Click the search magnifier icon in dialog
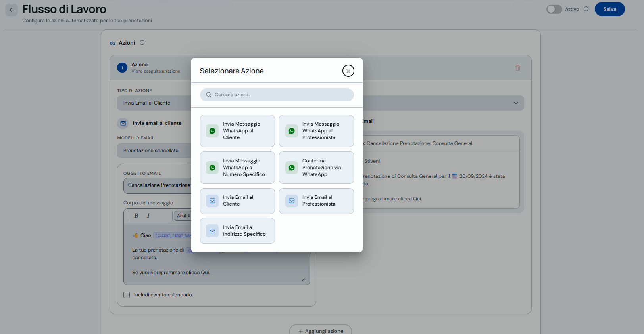 tap(209, 95)
